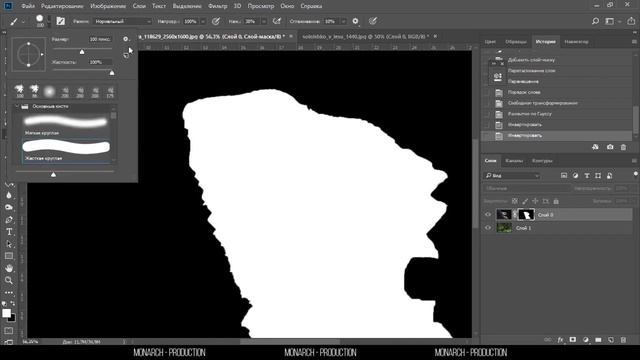
Task: Filter layers by smart object icon
Action: pos(609,176)
